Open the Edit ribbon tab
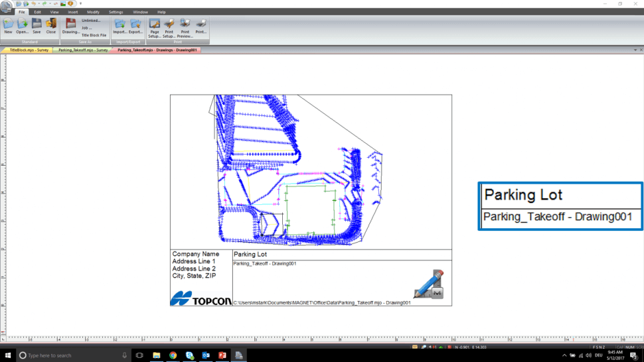This screenshot has width=644, height=362. click(37, 12)
